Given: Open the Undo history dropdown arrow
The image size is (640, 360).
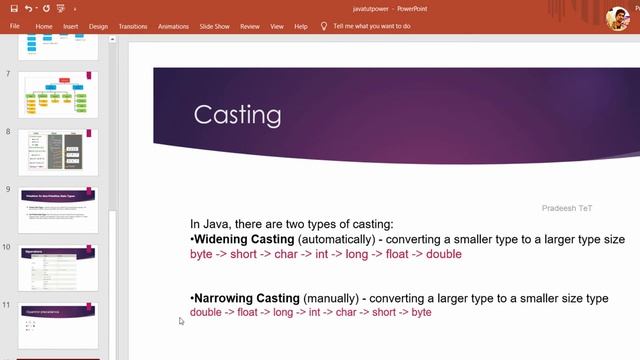Looking at the screenshot, I should tap(37, 9).
